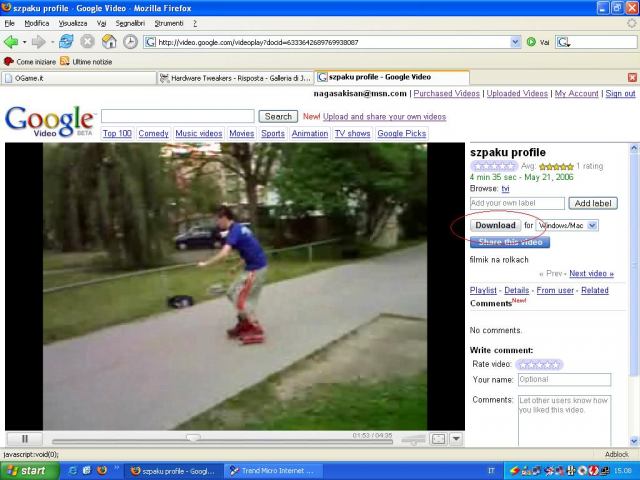Click the search engine icon in search bar
The width and height of the screenshot is (640, 480).
[564, 42]
